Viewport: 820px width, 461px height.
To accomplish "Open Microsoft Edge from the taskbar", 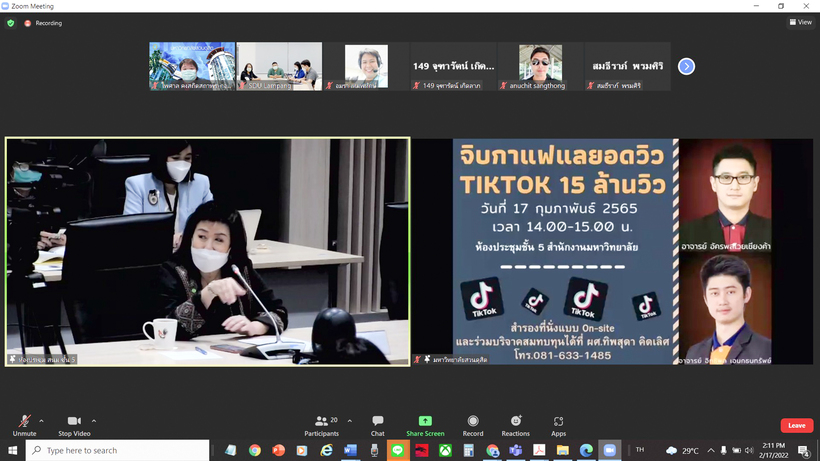I will 586,450.
